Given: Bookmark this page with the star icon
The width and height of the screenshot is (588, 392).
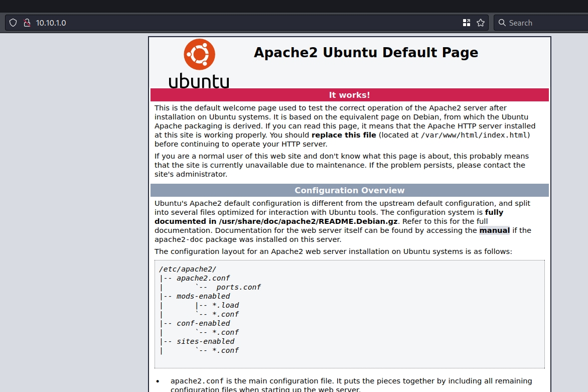Looking at the screenshot, I should (x=480, y=23).
